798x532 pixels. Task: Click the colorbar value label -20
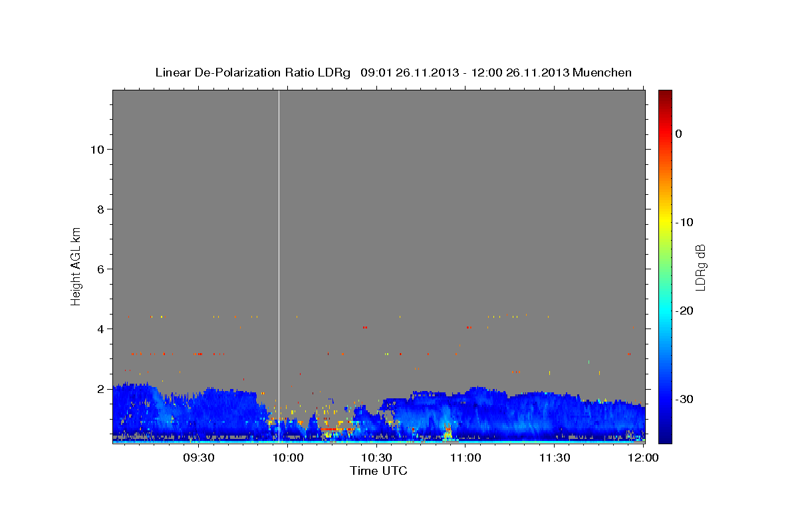684,311
